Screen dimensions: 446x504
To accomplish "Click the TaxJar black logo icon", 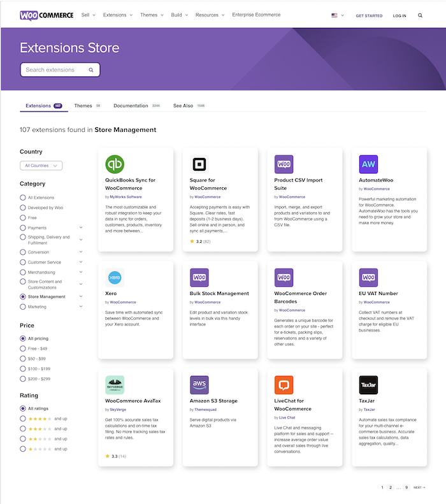I will coord(368,385).
